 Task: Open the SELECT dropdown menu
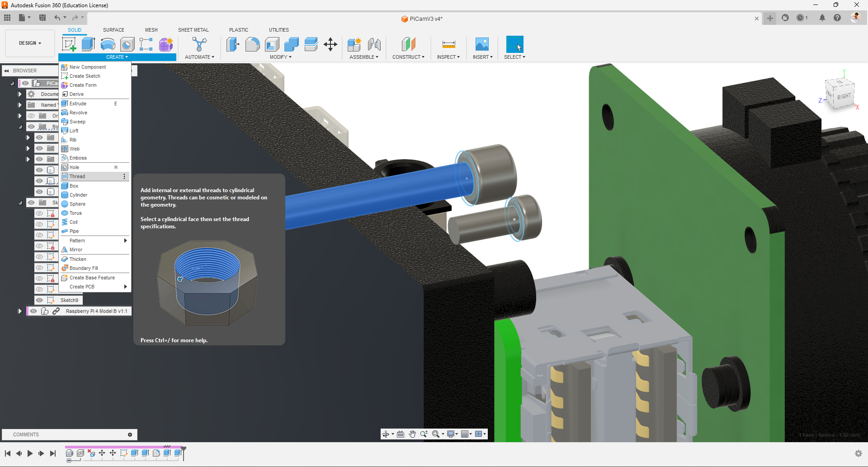[x=514, y=57]
